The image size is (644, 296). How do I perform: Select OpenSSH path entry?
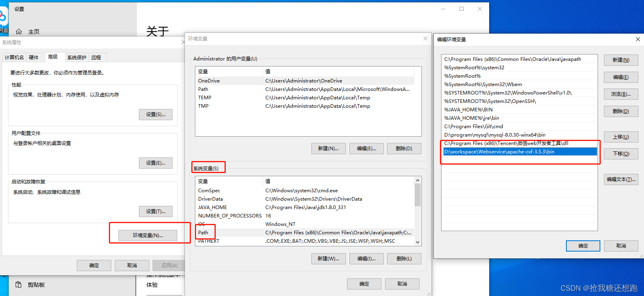(x=520, y=101)
